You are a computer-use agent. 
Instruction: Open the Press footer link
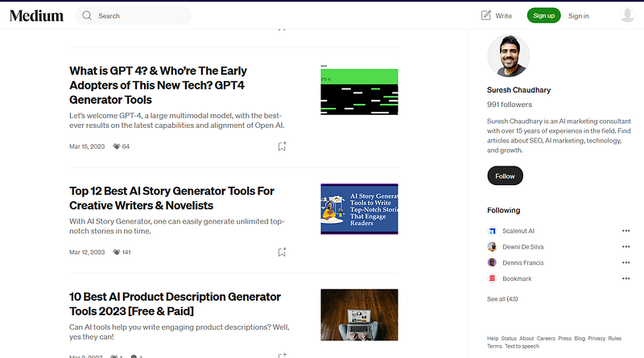coord(565,339)
